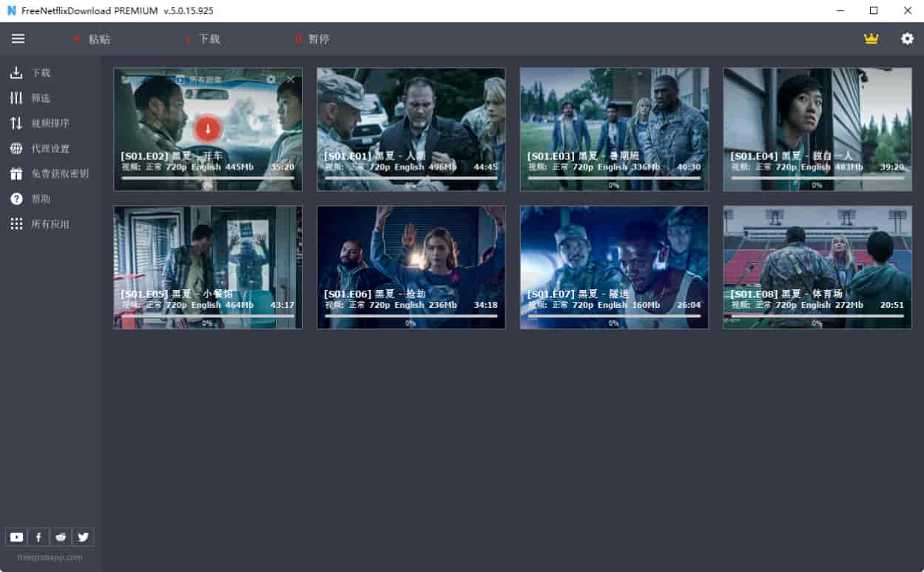Click the 39:20 duration on S01.E04

point(892,167)
